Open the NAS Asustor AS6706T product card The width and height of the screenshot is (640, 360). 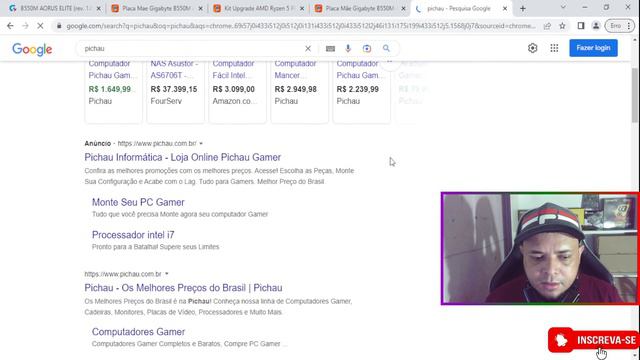(x=176, y=91)
